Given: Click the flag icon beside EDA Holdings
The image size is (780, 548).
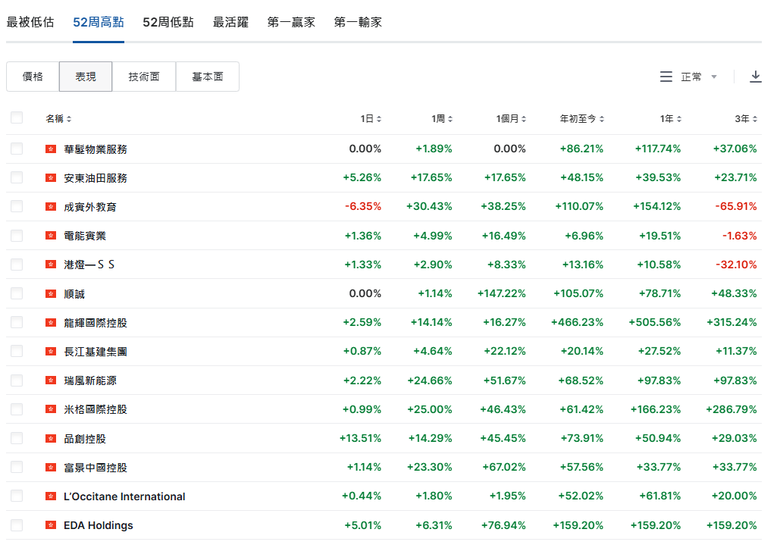Looking at the screenshot, I should coord(51,525).
